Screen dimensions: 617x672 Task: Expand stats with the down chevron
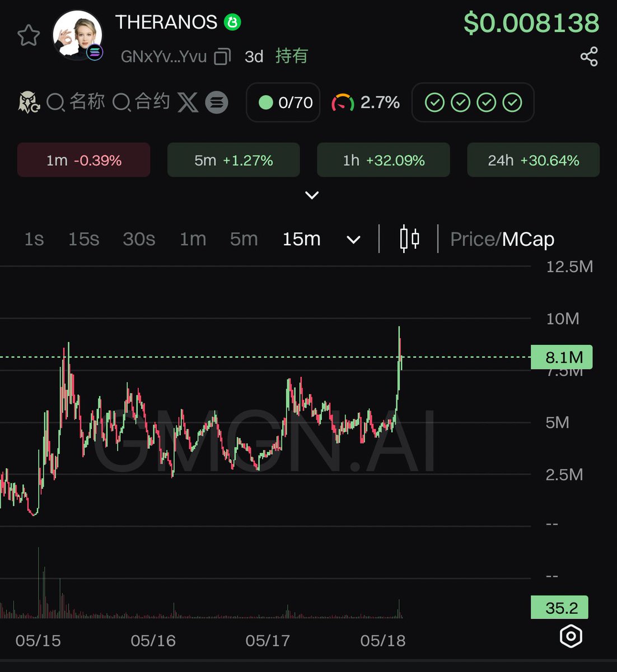click(312, 195)
